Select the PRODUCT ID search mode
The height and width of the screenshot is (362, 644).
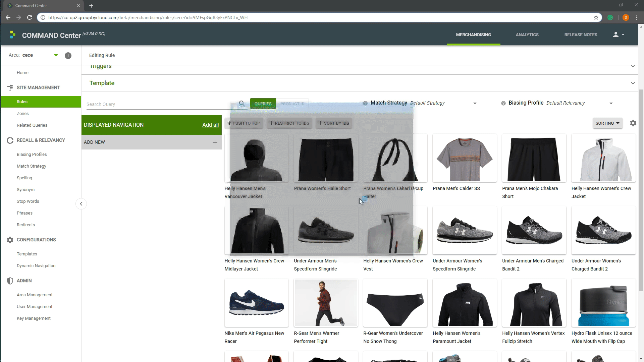click(292, 104)
